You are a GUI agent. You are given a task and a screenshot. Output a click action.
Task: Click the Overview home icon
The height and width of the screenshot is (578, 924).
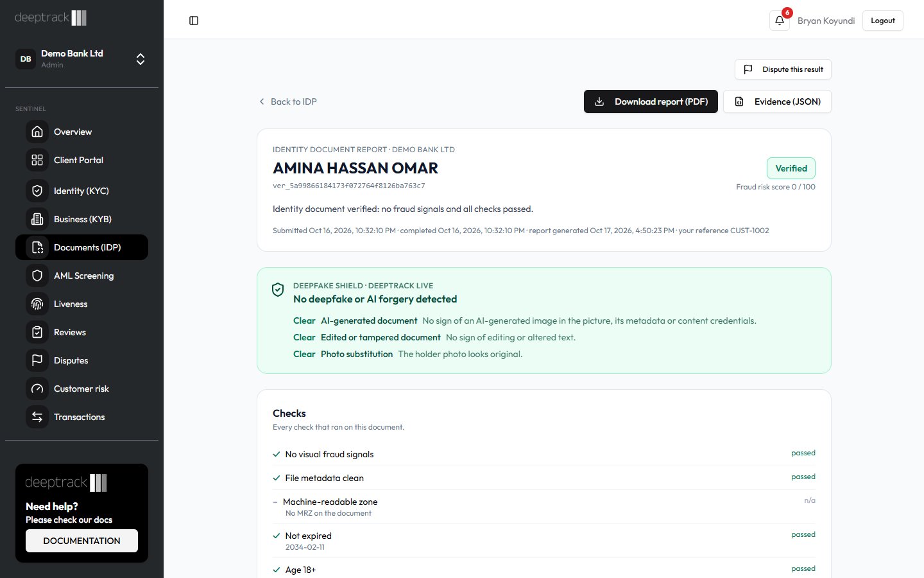point(37,132)
